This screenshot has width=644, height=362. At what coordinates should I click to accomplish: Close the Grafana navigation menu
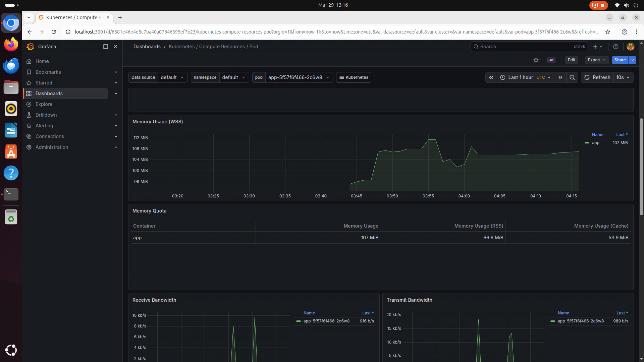115,47
